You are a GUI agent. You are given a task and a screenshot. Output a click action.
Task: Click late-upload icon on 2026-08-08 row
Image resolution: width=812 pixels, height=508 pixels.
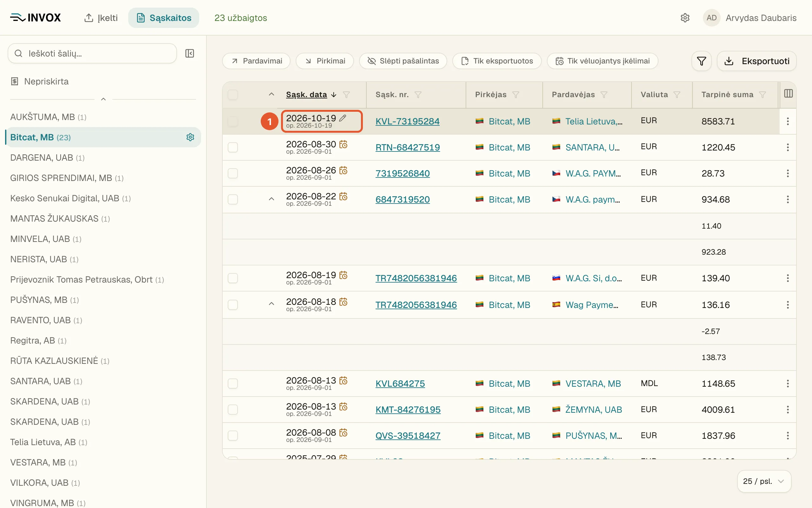point(343,432)
